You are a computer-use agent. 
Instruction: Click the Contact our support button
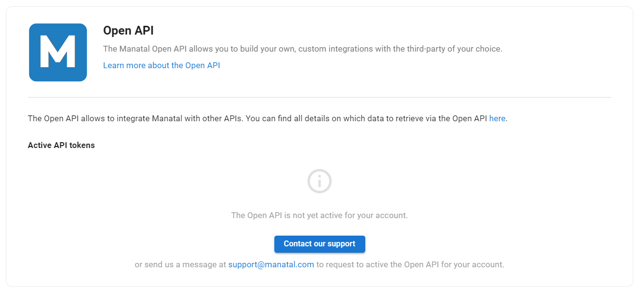(x=320, y=244)
